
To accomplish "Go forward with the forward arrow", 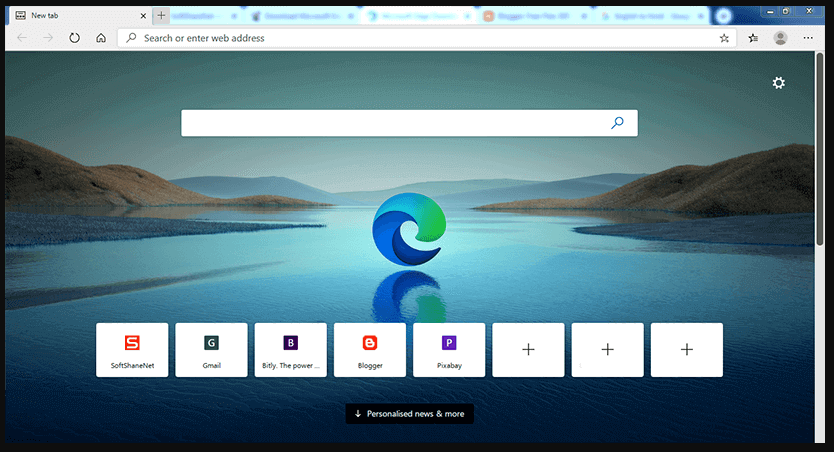I will click(x=48, y=38).
